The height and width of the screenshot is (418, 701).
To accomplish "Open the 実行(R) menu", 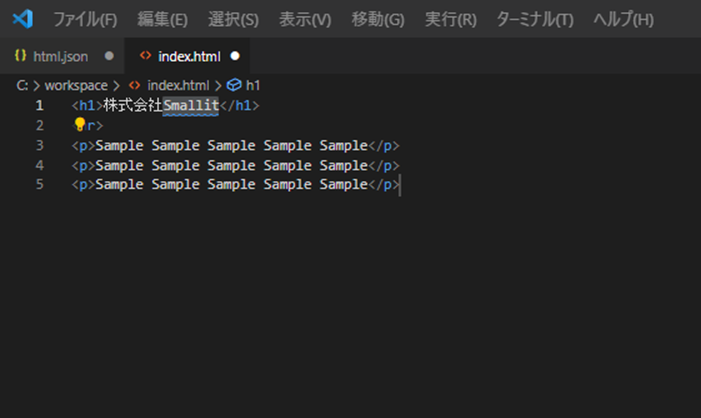I will pyautogui.click(x=450, y=20).
